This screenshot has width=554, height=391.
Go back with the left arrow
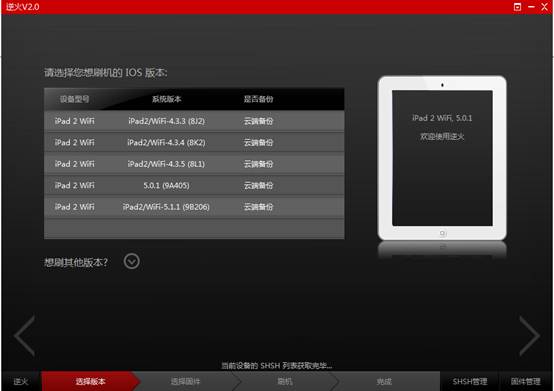[24, 336]
